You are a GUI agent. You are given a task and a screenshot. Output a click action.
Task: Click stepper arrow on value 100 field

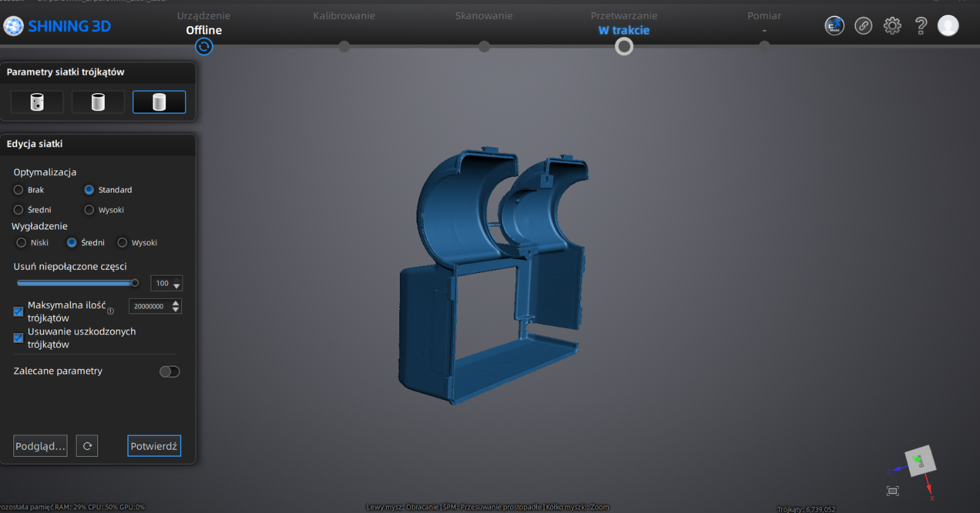[x=176, y=285]
